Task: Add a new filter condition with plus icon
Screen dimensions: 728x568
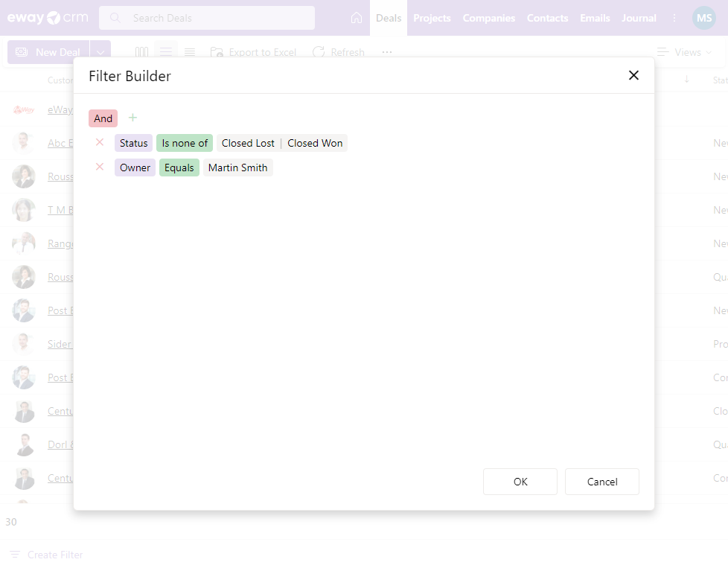Action: [132, 118]
